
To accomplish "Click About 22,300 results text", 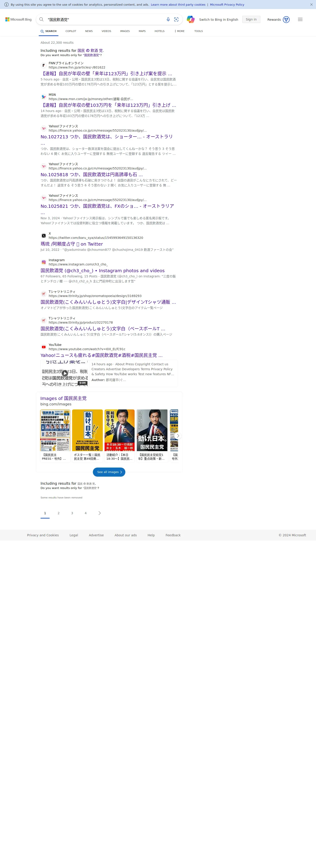I will pos(57,43).
